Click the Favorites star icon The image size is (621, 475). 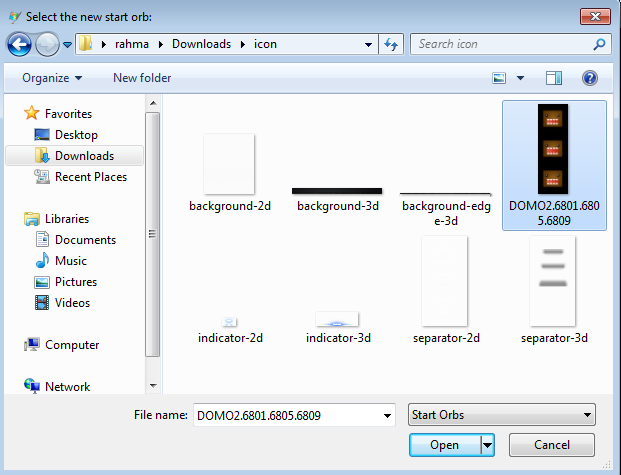point(32,113)
